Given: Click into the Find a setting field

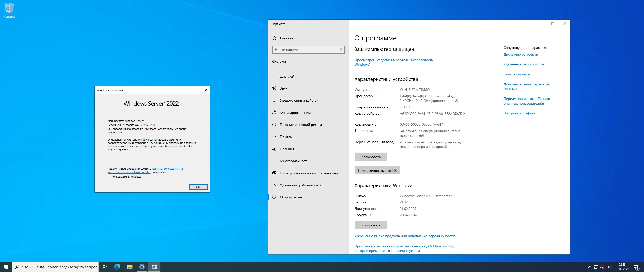Looking at the screenshot, I should click(x=306, y=50).
